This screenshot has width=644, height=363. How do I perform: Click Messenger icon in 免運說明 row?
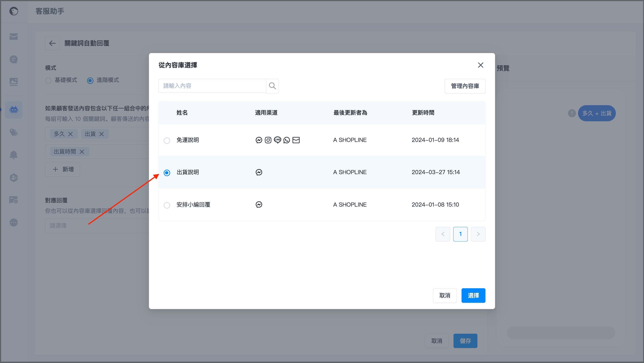[259, 140]
